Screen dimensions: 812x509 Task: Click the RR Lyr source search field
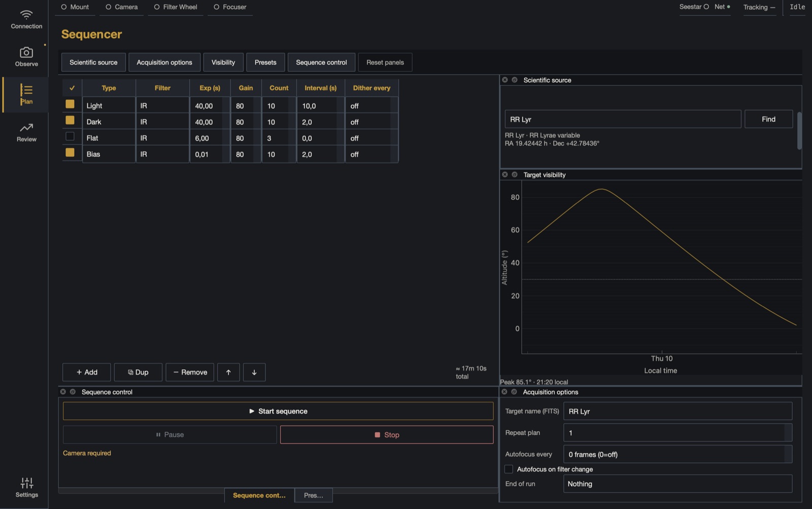[x=623, y=119]
